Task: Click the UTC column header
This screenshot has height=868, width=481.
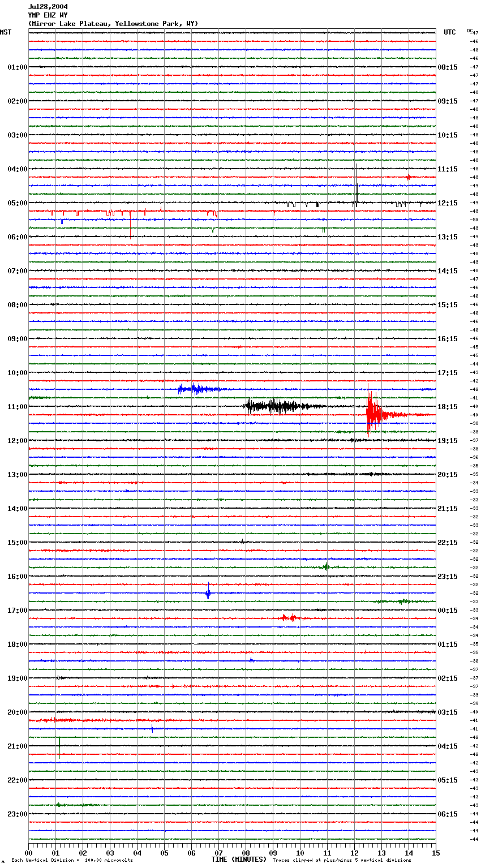Action: (x=449, y=32)
